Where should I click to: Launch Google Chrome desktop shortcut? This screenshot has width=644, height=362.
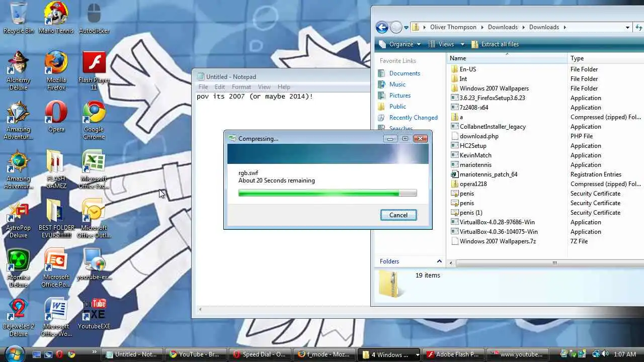94,120
